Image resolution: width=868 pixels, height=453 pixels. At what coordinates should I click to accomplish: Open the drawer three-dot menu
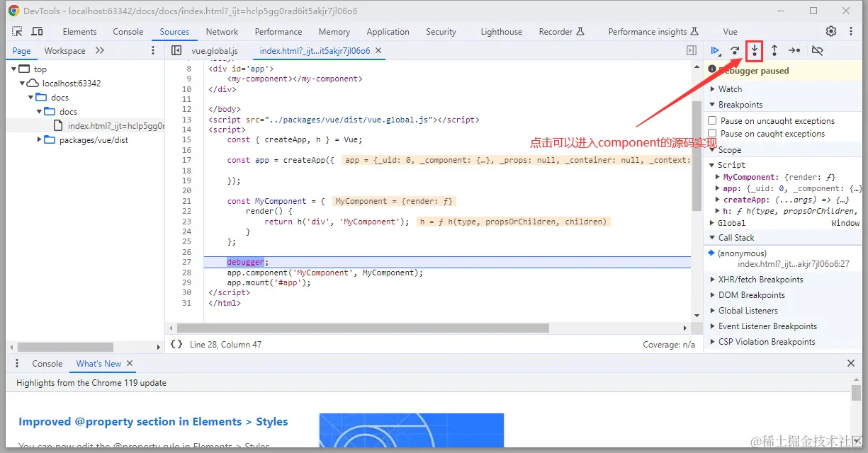click(17, 364)
